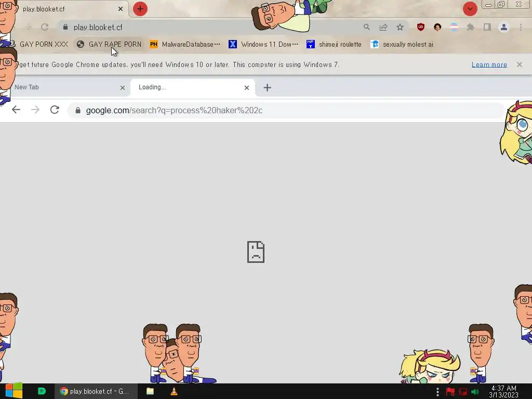
Task: Click the striped flag extension icon
Action: [x=454, y=27]
